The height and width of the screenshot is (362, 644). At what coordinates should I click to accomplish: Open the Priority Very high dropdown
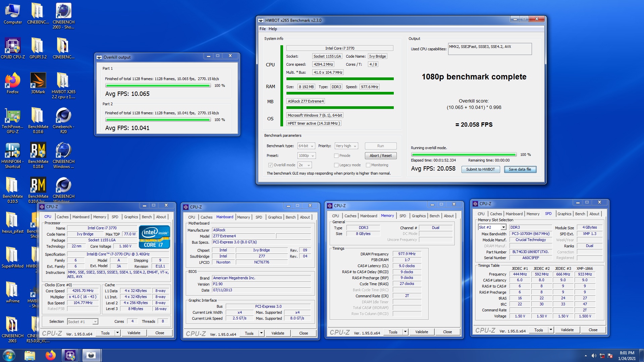pyautogui.click(x=346, y=146)
